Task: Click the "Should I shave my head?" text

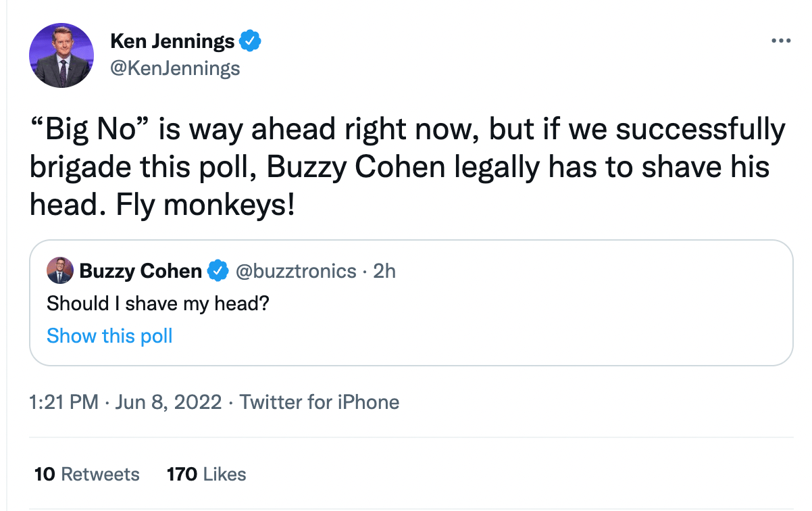Action: tap(158, 304)
